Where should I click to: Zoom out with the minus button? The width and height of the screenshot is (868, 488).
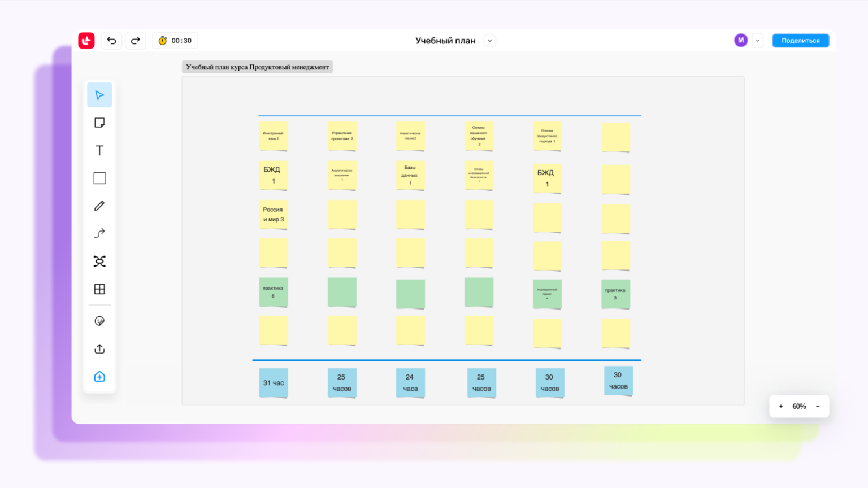coord(818,406)
